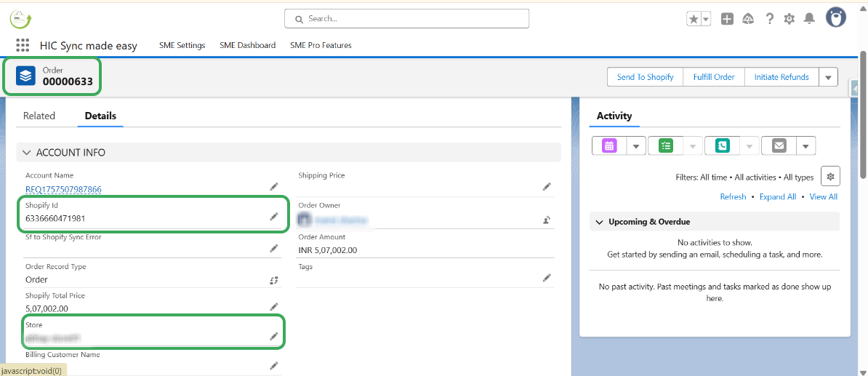868x376 pixels.
Task: Show more order actions dropdown
Action: coord(828,77)
